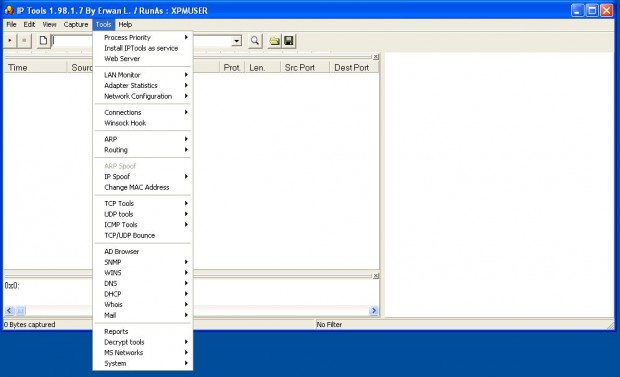The image size is (620, 377).
Task: Minimize the IP Tools window
Action: tap(577, 10)
